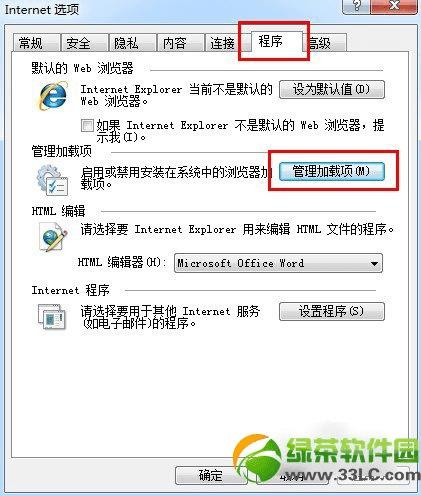Go to the 连接 tab

[224, 43]
